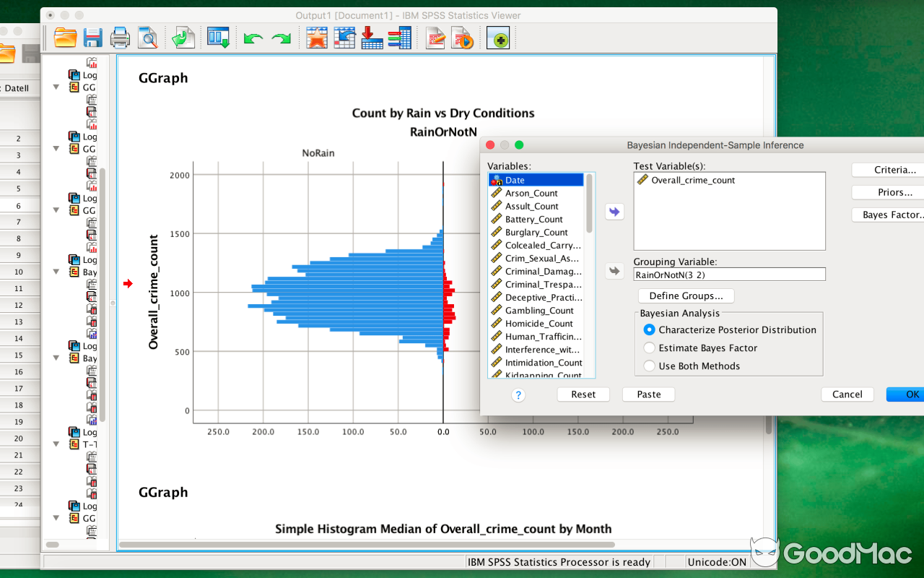Print the output viewer contents

click(x=120, y=37)
